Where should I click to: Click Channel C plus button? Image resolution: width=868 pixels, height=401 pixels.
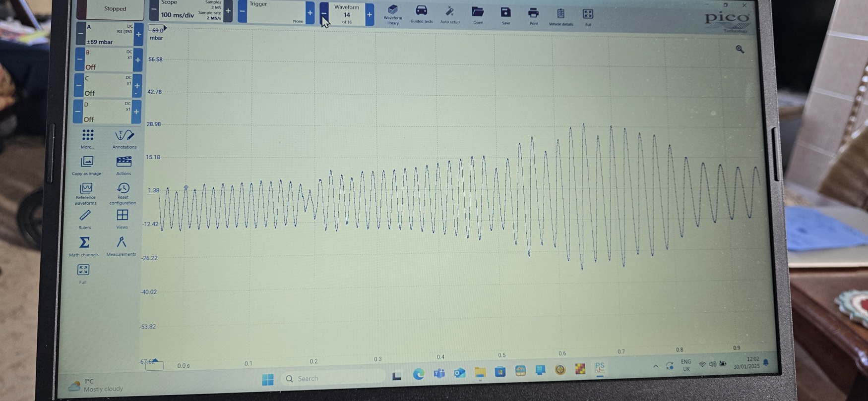click(x=137, y=86)
